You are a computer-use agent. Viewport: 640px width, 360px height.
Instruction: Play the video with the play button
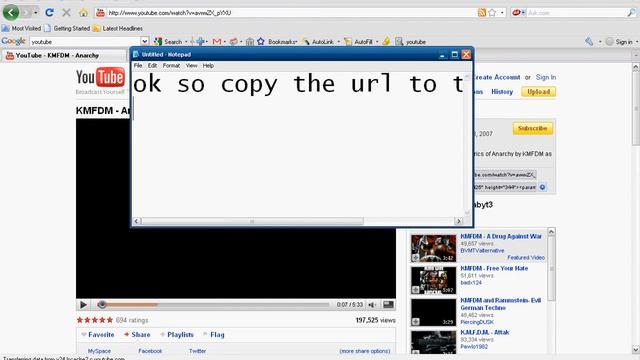83,305
